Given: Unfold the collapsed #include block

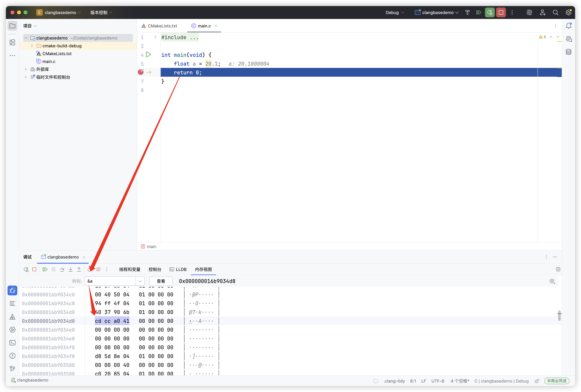Looking at the screenshot, I should coord(155,37).
